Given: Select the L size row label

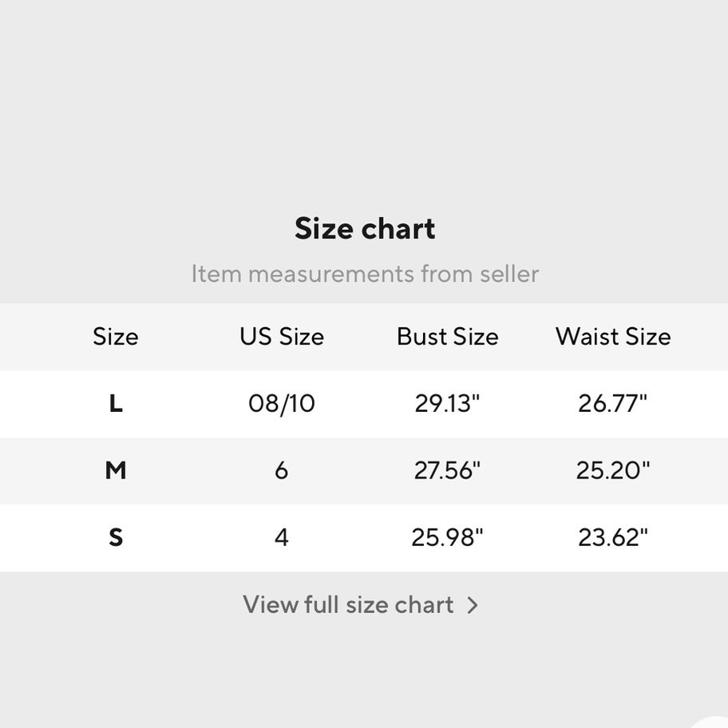Looking at the screenshot, I should pyautogui.click(x=116, y=404).
